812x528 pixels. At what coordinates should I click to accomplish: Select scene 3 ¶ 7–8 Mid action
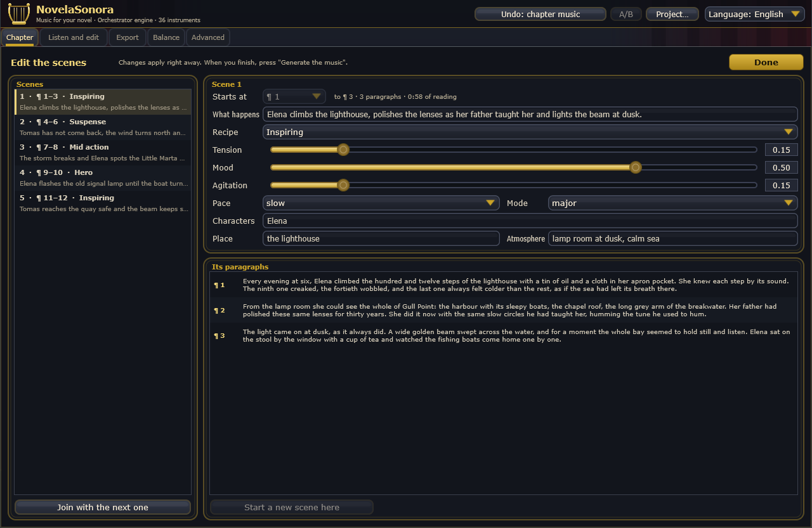pos(103,153)
